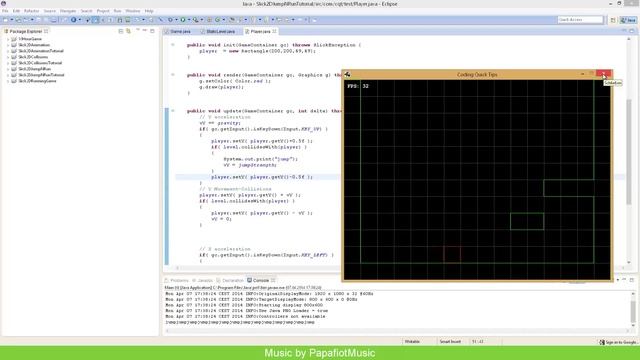640x360 pixels.
Task: Click Smart Insert in status bar
Action: click(x=450, y=342)
